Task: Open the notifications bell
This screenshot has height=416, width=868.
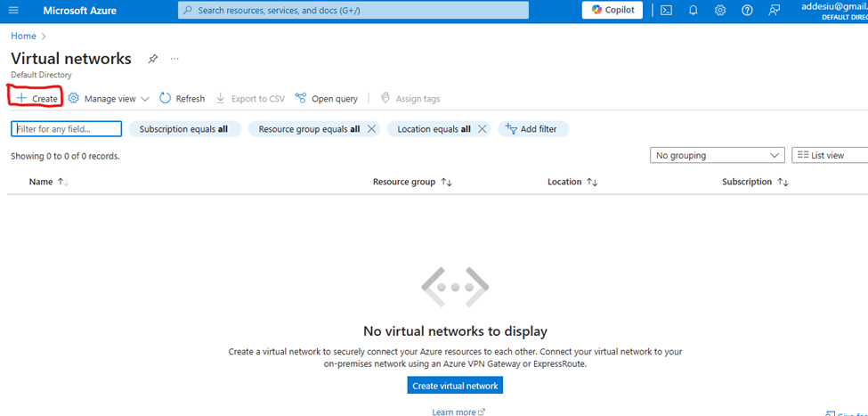Action: click(693, 11)
